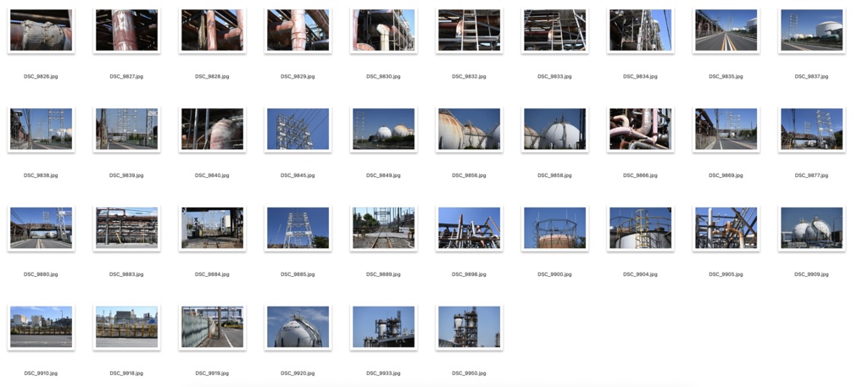Click the file name DSC_9827.jpg

(127, 77)
